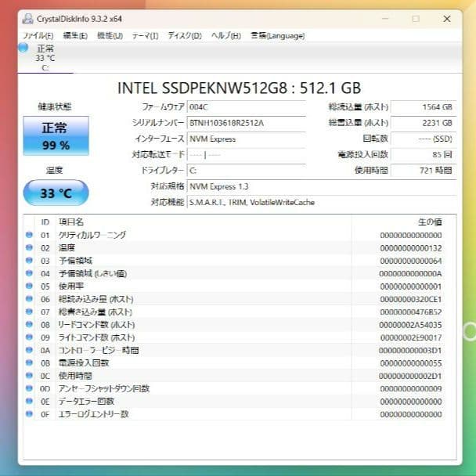
Task: Click the 項目名 column header
Action: point(71,222)
